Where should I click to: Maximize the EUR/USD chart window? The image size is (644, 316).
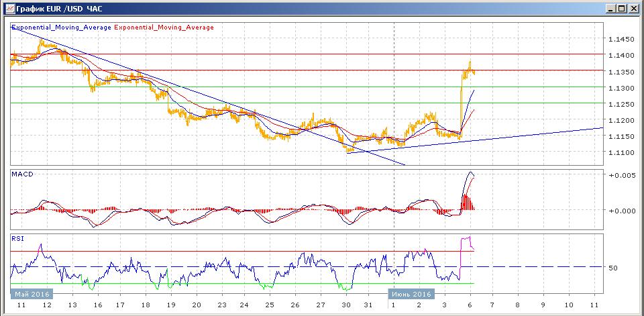click(x=621, y=9)
